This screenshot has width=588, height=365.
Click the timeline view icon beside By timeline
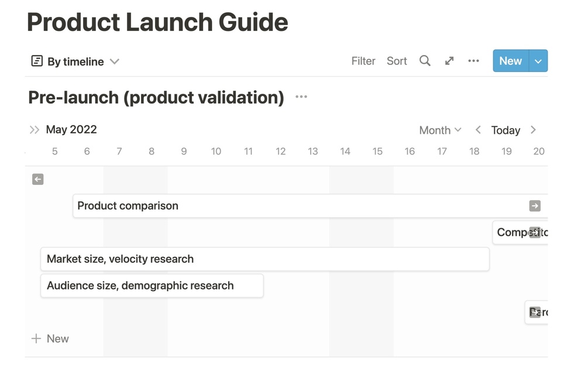tap(37, 61)
